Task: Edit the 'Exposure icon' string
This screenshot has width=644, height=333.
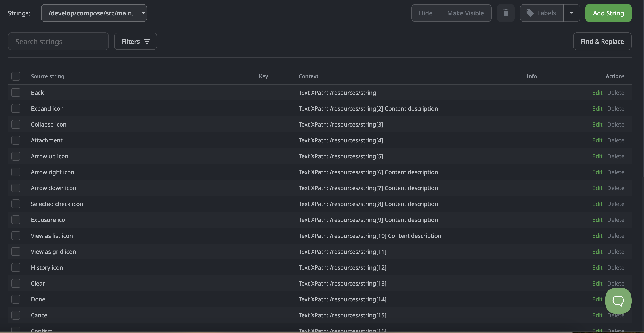Action: (x=597, y=220)
